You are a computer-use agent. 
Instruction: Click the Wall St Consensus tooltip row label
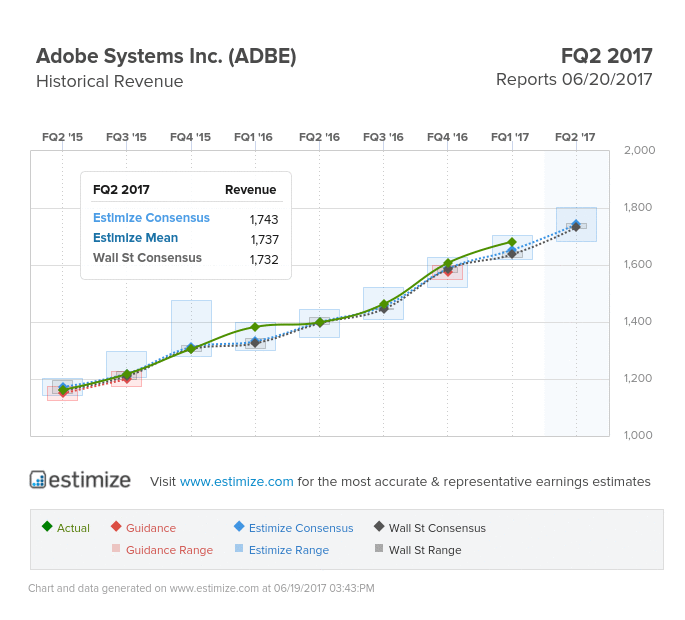147,258
